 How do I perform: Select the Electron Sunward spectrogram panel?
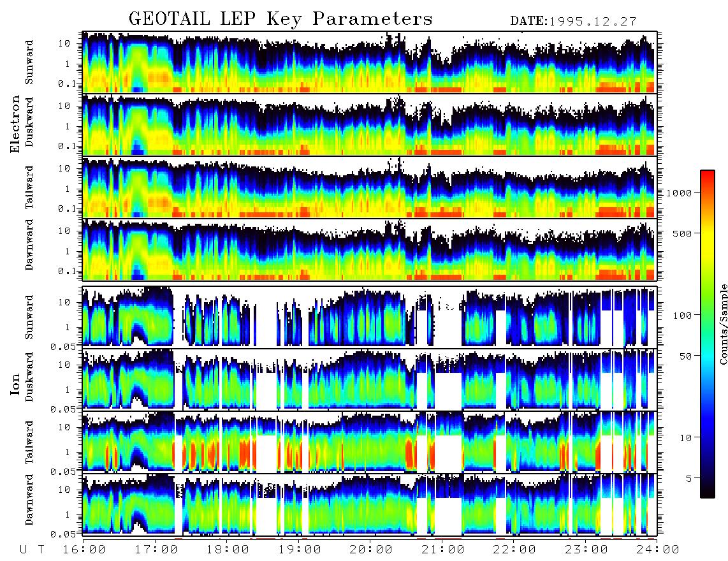pos(369,62)
